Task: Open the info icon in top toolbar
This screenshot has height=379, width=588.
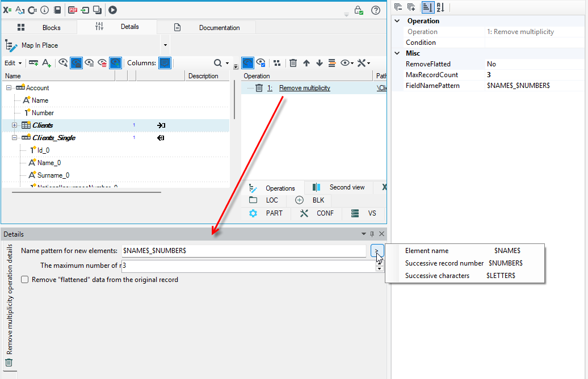Action: [x=45, y=10]
